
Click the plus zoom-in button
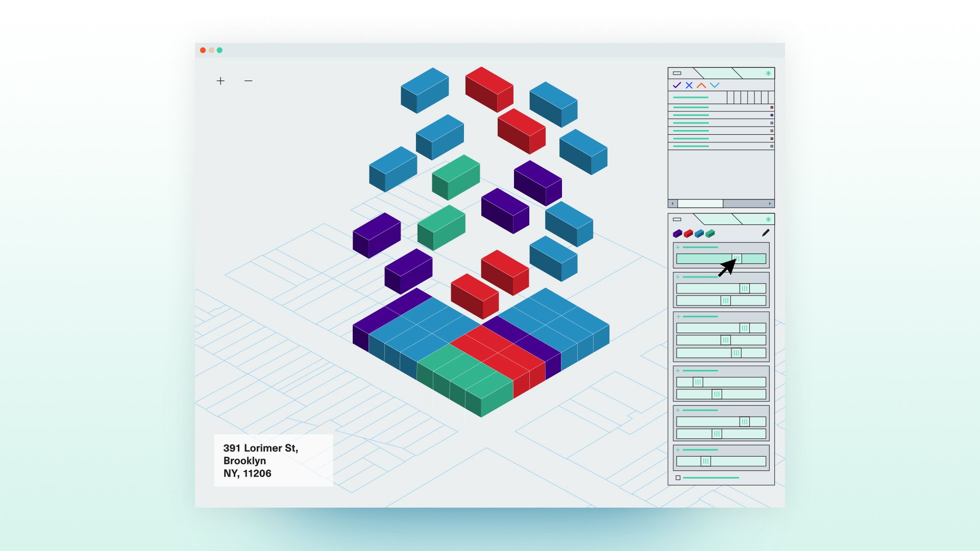pyautogui.click(x=220, y=81)
